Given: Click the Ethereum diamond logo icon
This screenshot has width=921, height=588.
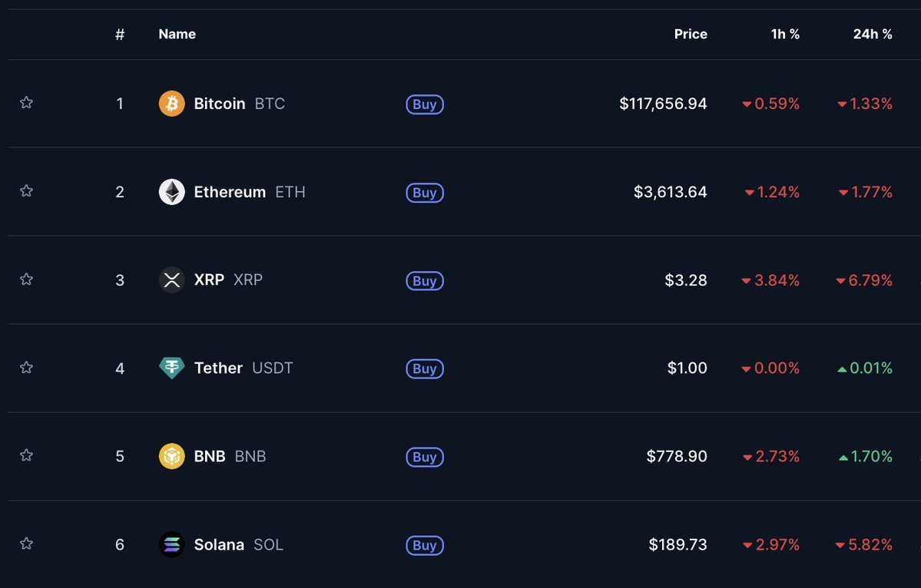Looking at the screenshot, I should [171, 192].
